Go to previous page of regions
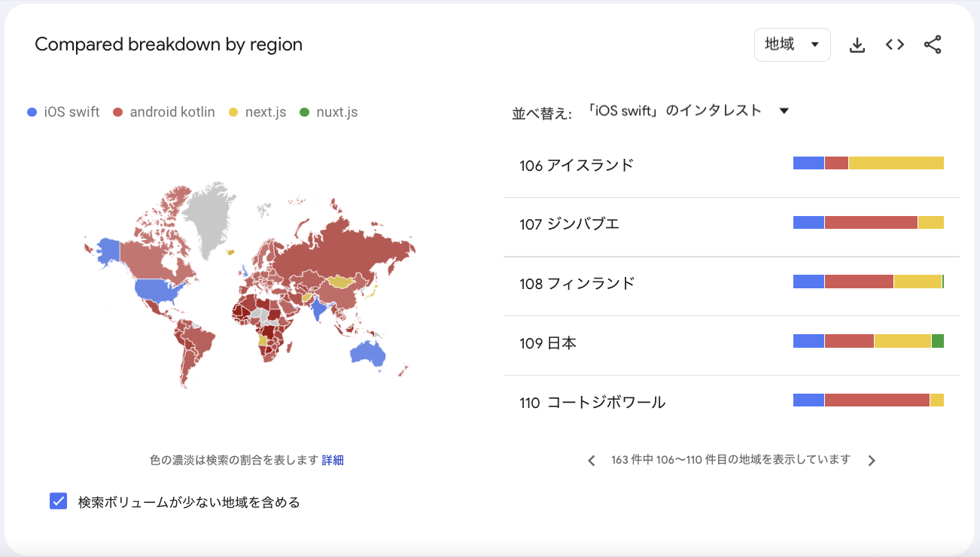 tap(592, 461)
